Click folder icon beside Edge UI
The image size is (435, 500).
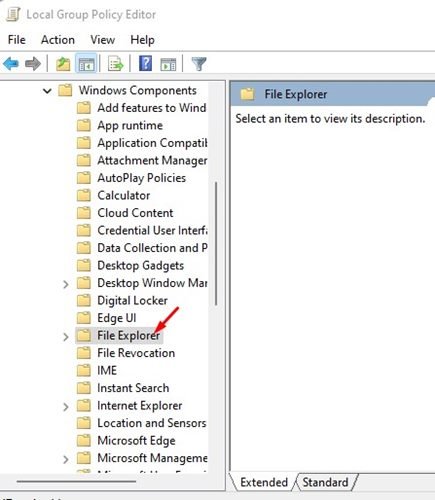pyautogui.click(x=83, y=318)
